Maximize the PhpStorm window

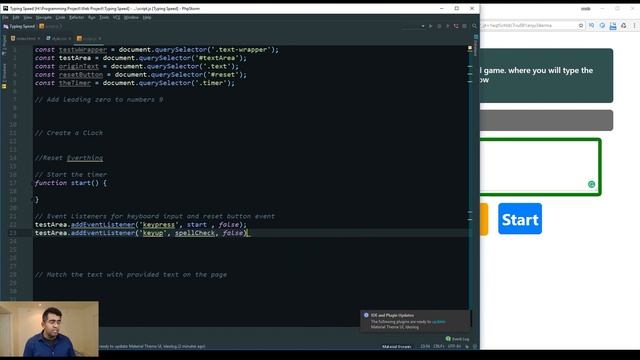[457, 9]
